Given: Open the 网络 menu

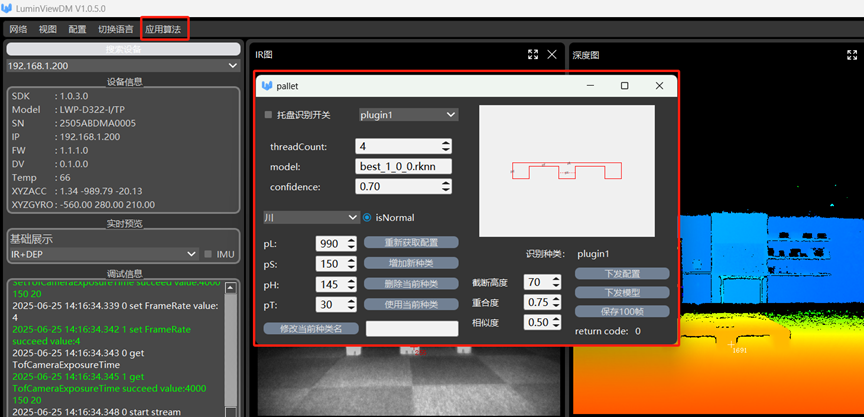Looking at the screenshot, I should pyautogui.click(x=18, y=30).
